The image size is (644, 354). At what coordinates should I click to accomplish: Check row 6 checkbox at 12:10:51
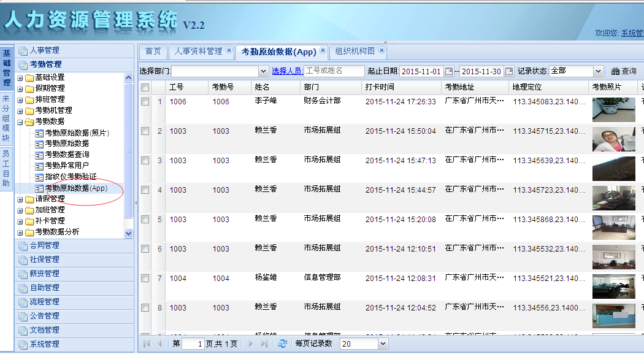click(145, 249)
